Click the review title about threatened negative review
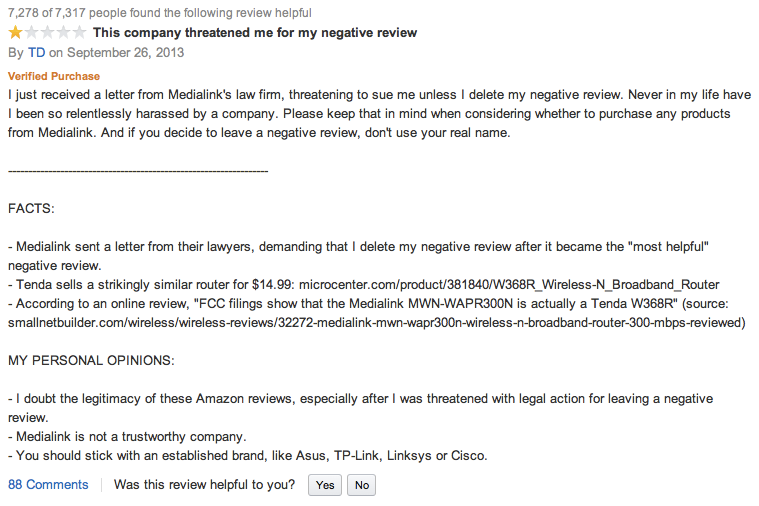The height and width of the screenshot is (506, 759). click(255, 32)
